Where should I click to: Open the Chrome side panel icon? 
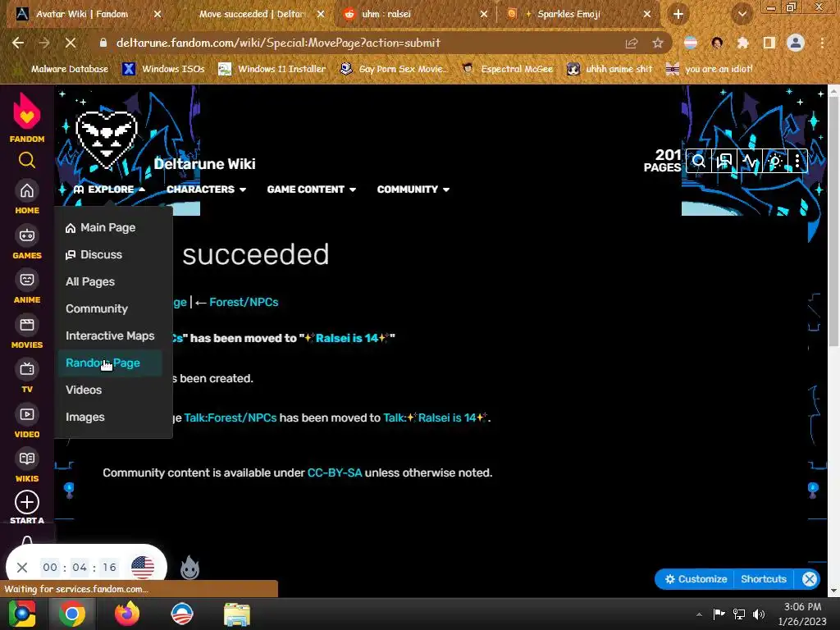[x=769, y=43]
